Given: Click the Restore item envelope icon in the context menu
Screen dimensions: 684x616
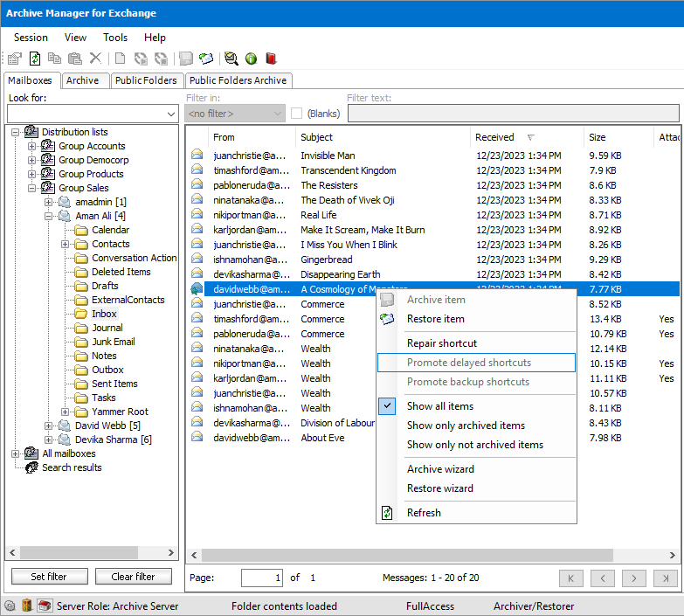Looking at the screenshot, I should pyautogui.click(x=387, y=319).
